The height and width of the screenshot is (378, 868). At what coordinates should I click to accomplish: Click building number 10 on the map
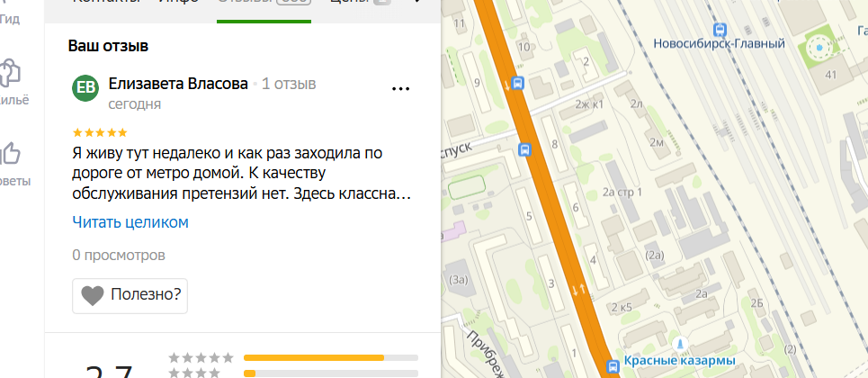coord(523,47)
